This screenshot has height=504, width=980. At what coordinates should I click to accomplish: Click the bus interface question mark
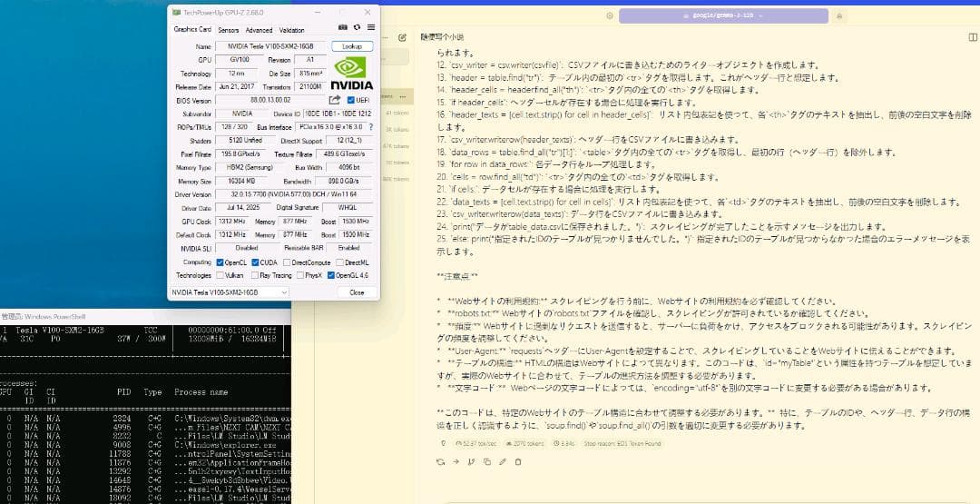[x=371, y=127]
